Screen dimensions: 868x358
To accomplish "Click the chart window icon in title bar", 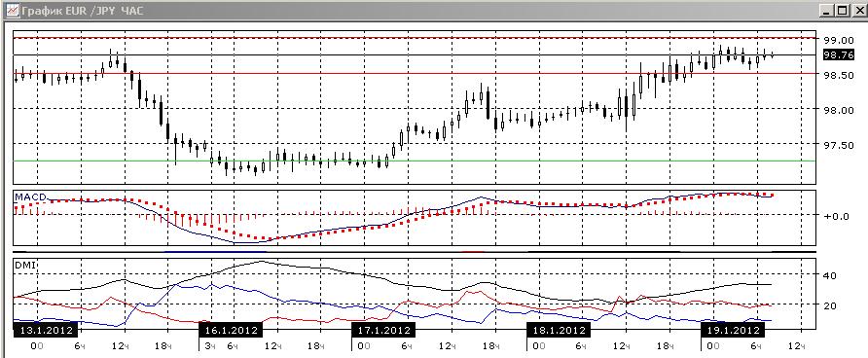I will [x=11, y=11].
